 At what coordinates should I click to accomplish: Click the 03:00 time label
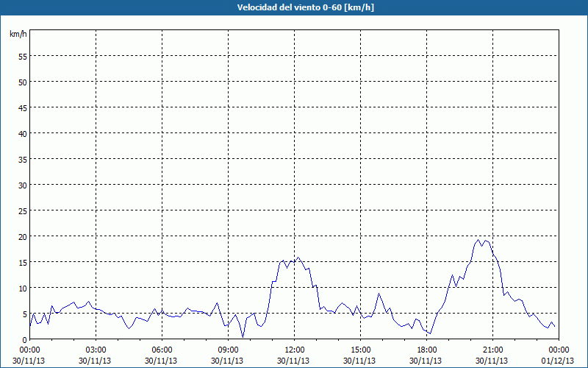(96, 350)
